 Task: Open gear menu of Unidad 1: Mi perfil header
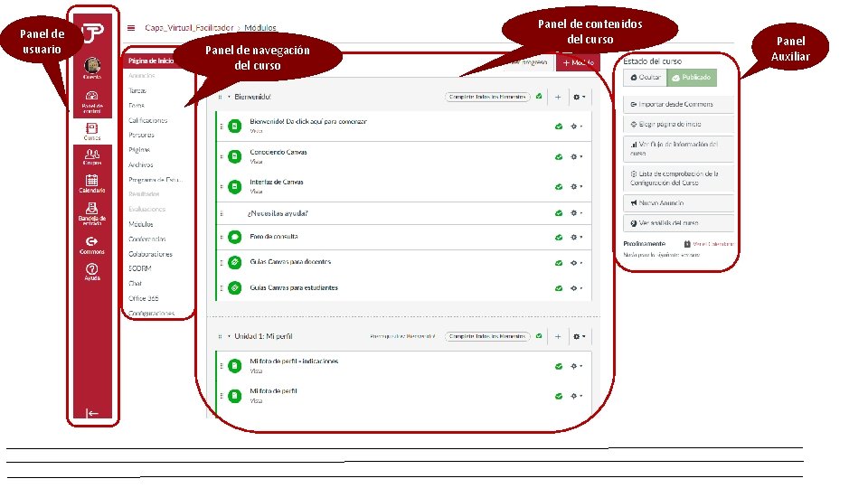tap(579, 336)
